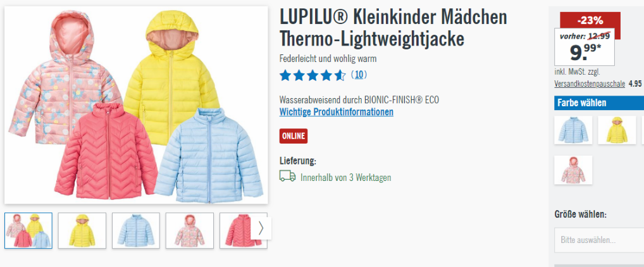Open the 10 reviews link

[359, 75]
